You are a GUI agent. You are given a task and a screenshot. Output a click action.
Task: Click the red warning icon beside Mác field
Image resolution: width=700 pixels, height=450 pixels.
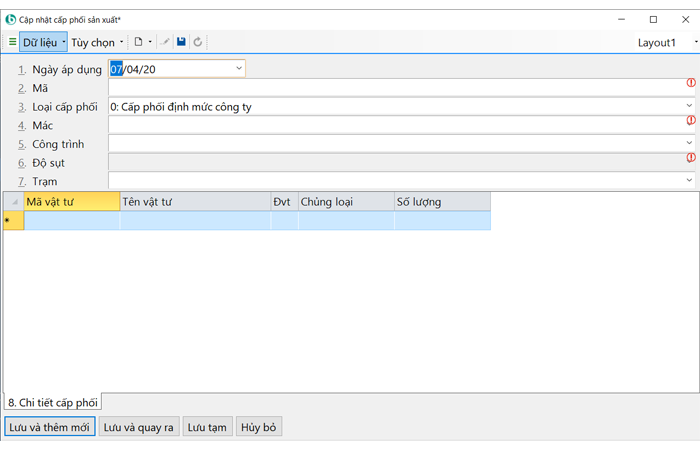coord(690,121)
